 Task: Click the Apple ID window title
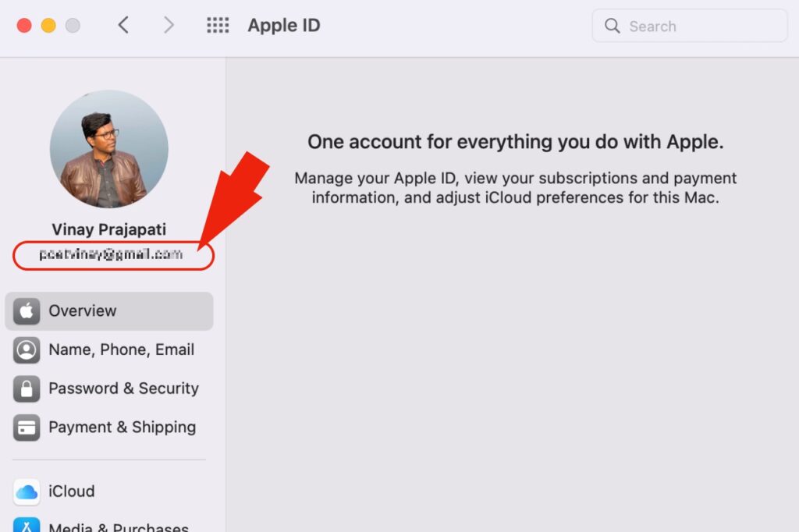click(284, 26)
